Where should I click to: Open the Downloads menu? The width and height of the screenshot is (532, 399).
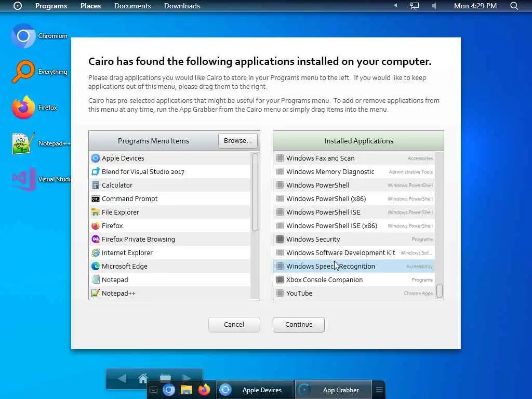point(182,6)
